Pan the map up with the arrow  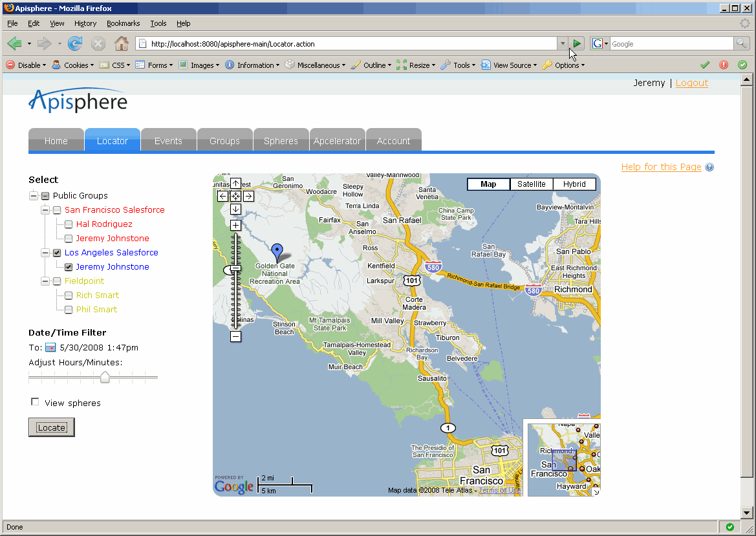pyautogui.click(x=236, y=183)
